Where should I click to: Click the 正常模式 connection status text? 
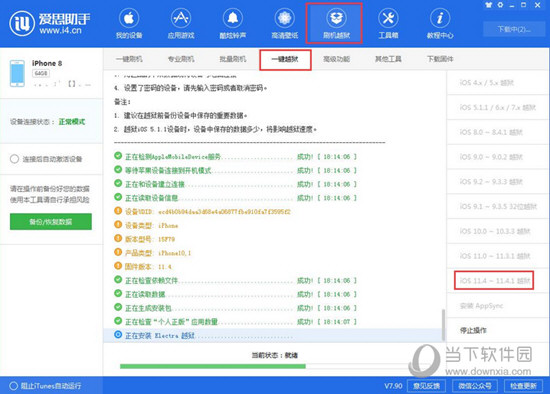coord(72,122)
